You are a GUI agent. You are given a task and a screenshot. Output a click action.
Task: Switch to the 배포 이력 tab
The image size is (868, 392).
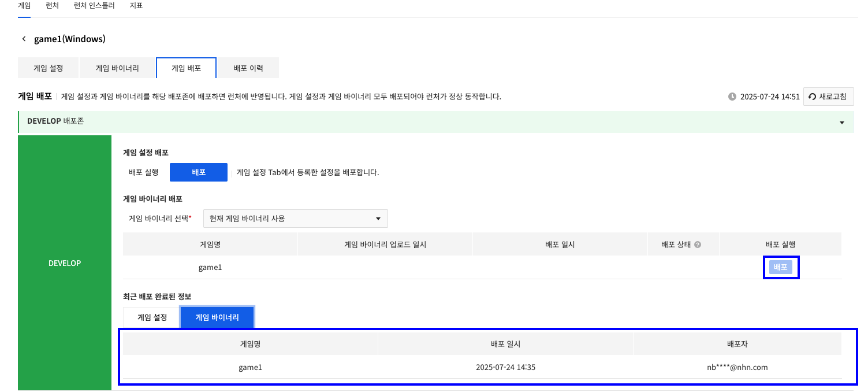248,68
